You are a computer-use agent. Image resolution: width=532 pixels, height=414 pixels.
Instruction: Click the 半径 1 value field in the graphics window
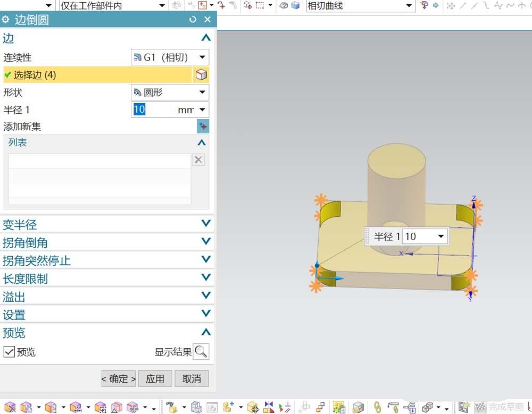point(419,236)
